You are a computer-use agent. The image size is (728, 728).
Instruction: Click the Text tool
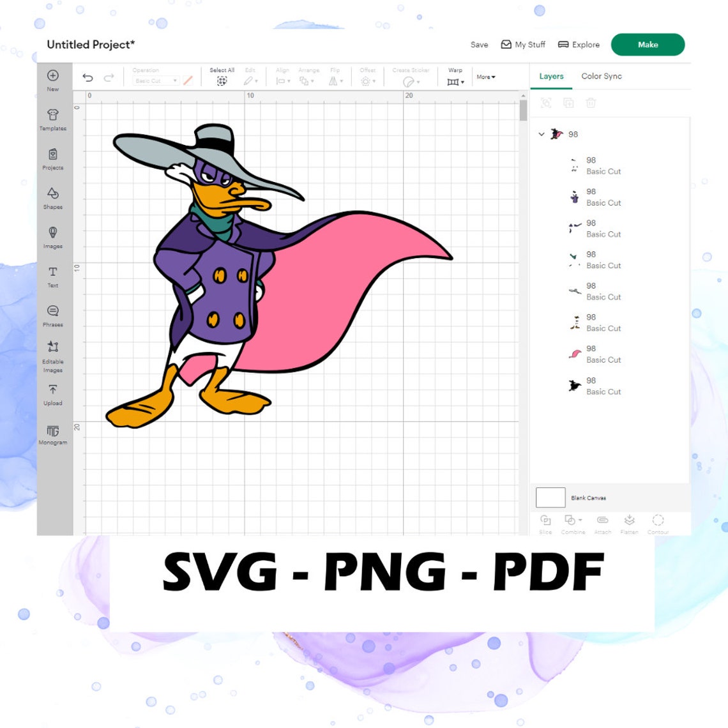pyautogui.click(x=53, y=277)
